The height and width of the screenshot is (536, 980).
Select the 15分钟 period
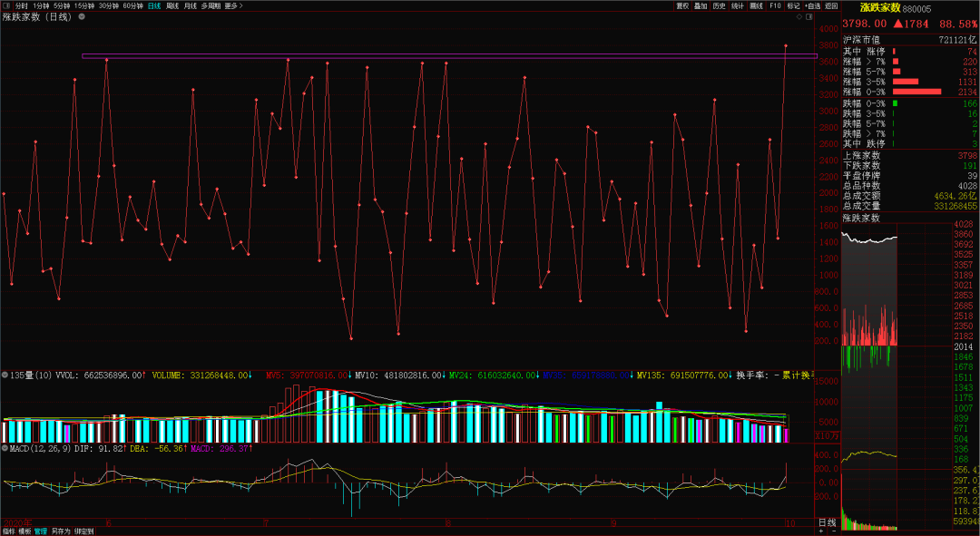[84, 5]
